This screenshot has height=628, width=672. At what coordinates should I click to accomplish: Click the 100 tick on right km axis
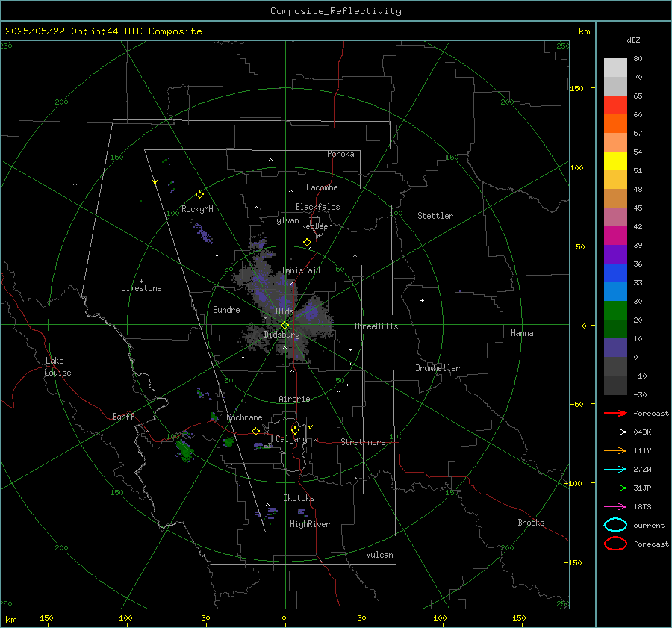576,167
